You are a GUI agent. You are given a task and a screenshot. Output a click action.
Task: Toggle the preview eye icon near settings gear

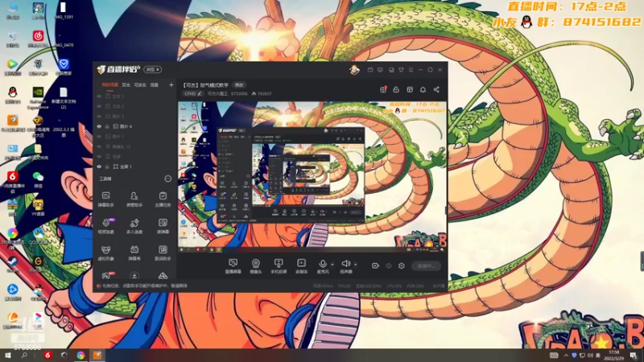389,266
